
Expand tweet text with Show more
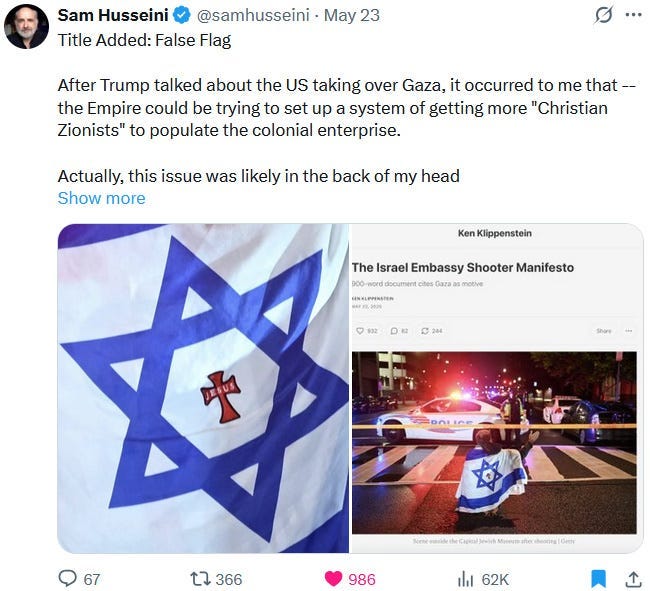point(102,198)
